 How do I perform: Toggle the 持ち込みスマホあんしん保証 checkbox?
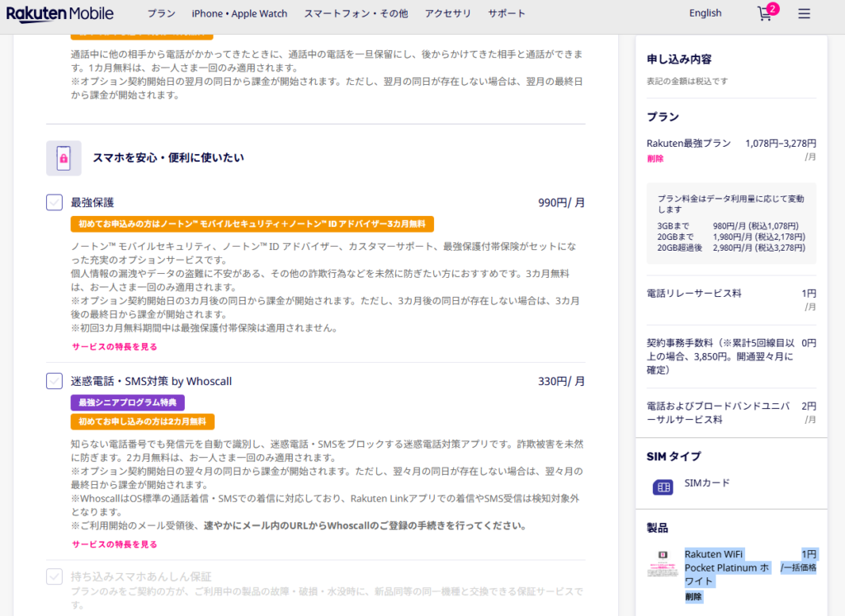click(54, 576)
